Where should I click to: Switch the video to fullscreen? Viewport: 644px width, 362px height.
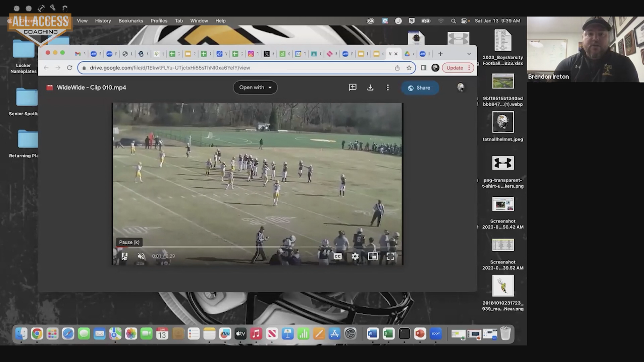point(390,256)
